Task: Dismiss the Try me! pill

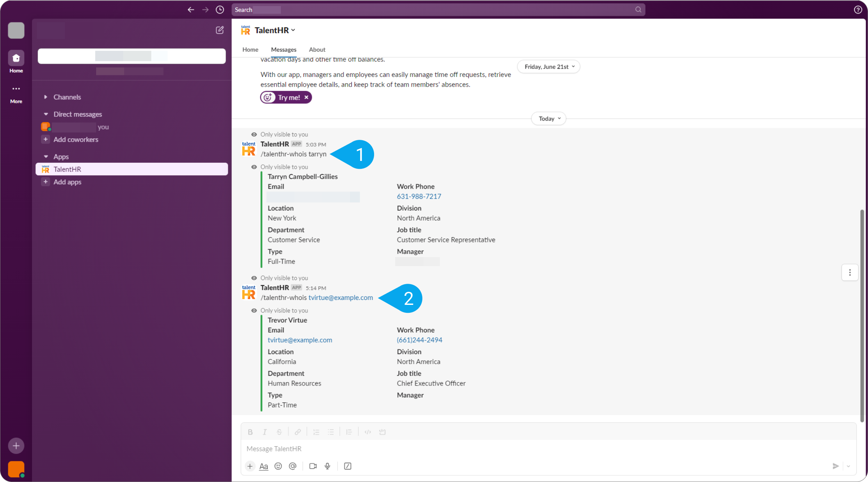Action: 307,97
